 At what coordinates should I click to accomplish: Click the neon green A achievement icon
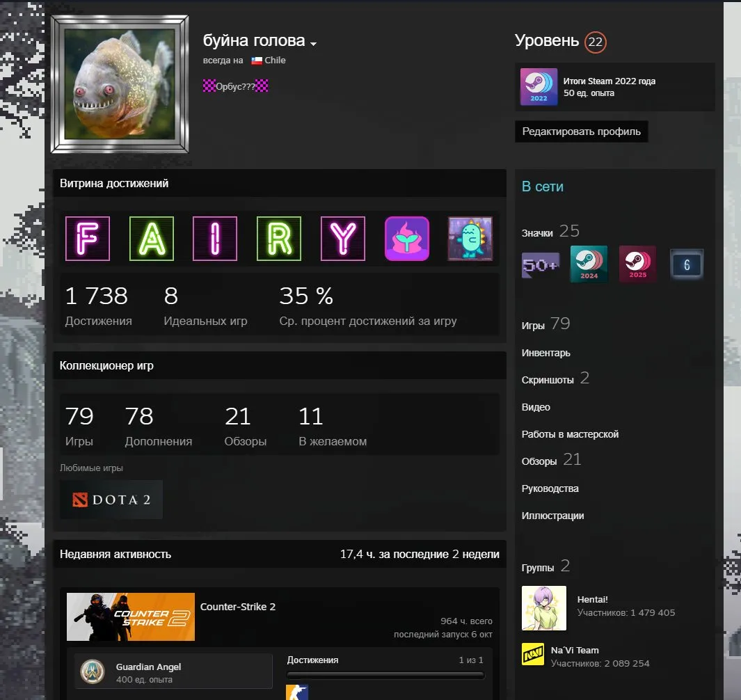152,239
